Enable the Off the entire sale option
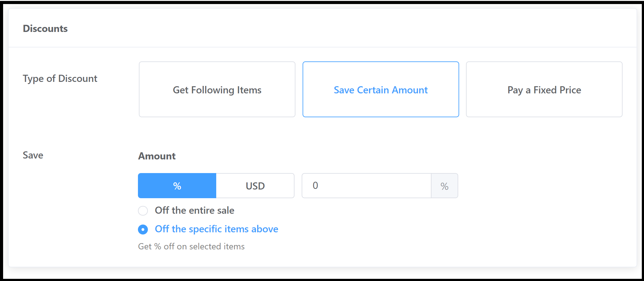 [x=143, y=211]
